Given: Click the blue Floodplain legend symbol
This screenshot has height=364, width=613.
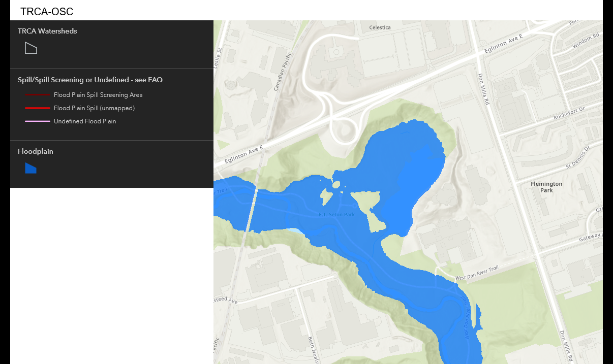Looking at the screenshot, I should [x=30, y=168].
